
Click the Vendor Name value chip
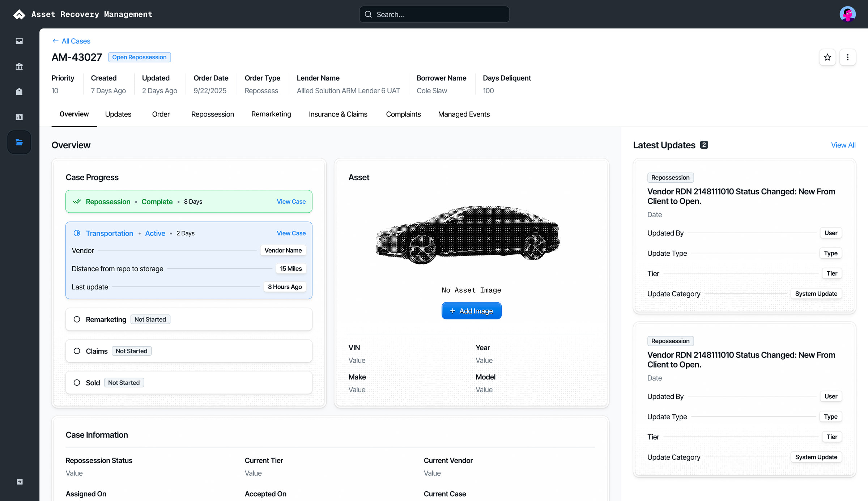click(283, 250)
